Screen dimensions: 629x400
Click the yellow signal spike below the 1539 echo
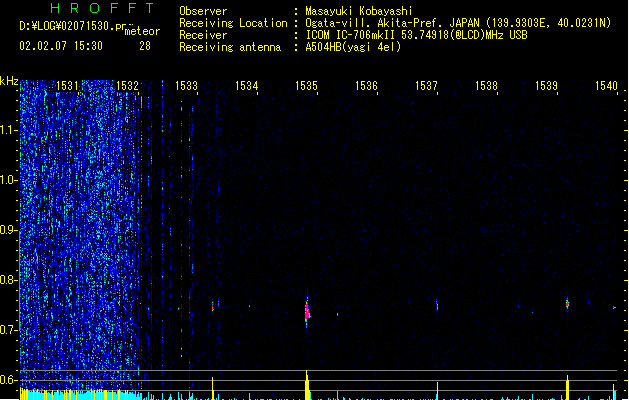(567, 388)
